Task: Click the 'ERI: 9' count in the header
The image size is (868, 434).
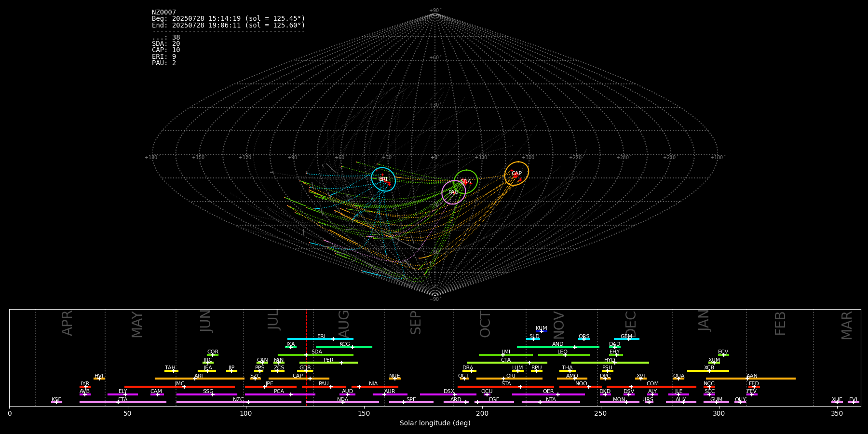Action: click(164, 57)
